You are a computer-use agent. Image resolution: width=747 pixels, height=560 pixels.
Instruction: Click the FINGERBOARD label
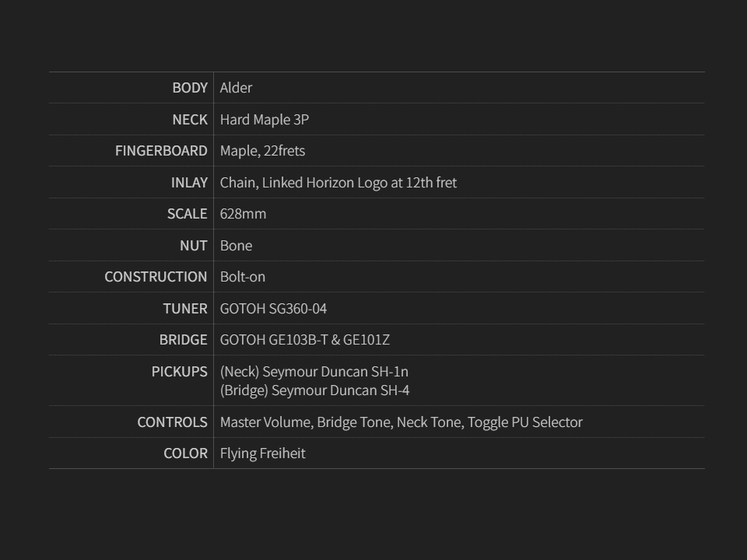pos(161,151)
